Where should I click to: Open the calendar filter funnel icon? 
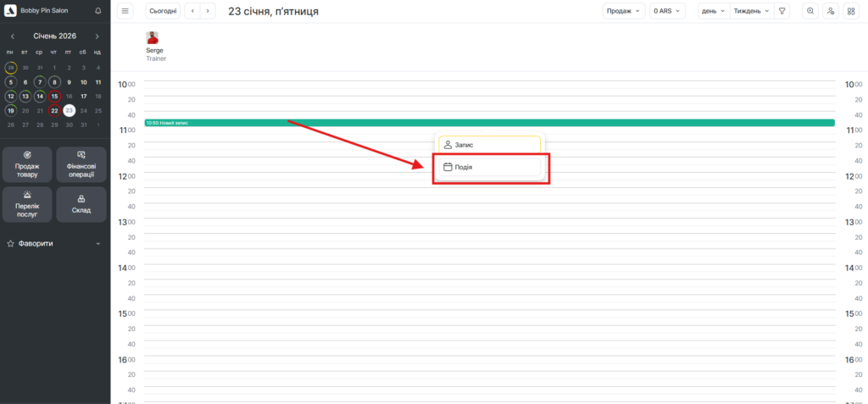[782, 11]
